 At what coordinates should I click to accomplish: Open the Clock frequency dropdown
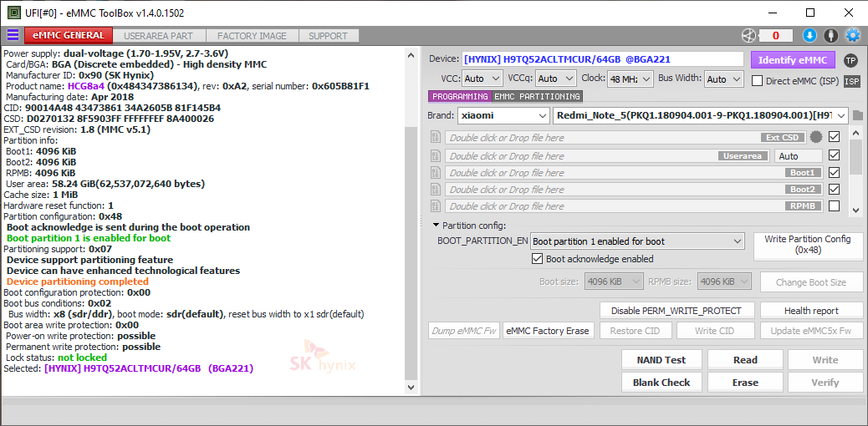pyautogui.click(x=631, y=79)
